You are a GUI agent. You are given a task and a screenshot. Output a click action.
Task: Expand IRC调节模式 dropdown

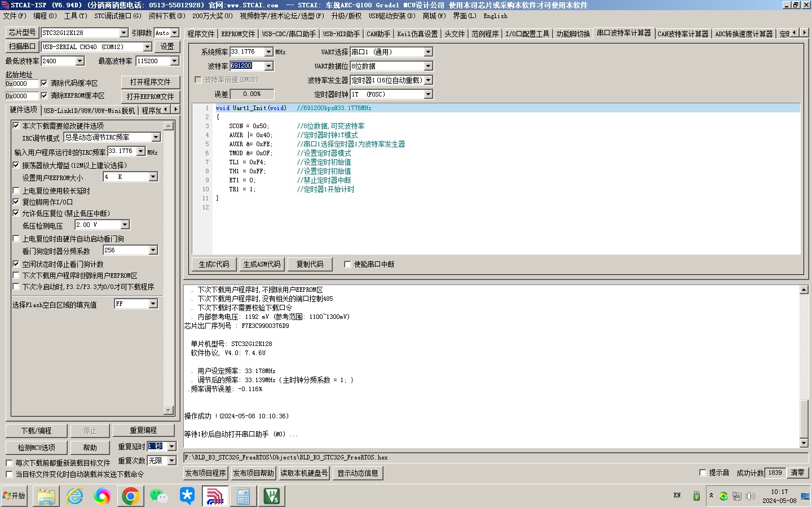[x=156, y=137]
